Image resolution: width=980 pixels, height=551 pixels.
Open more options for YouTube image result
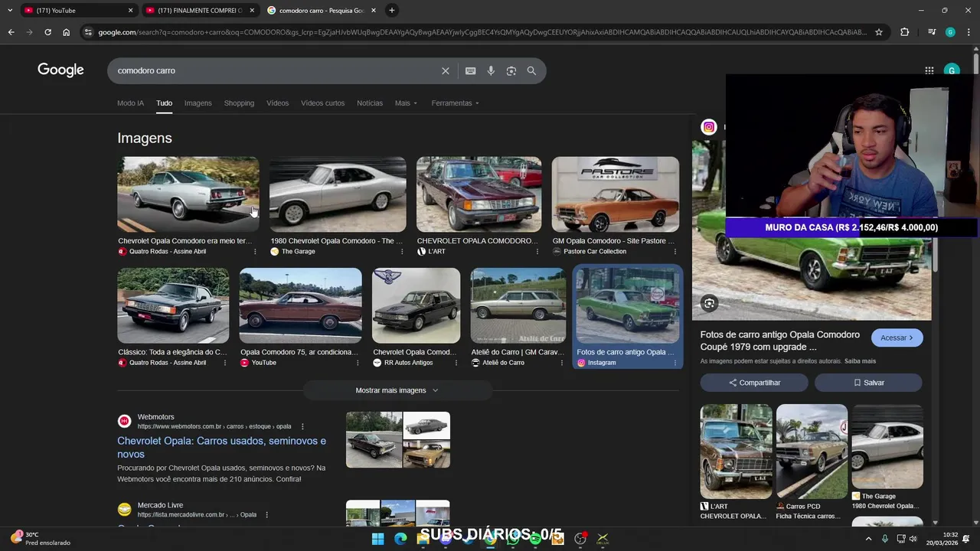[358, 363]
